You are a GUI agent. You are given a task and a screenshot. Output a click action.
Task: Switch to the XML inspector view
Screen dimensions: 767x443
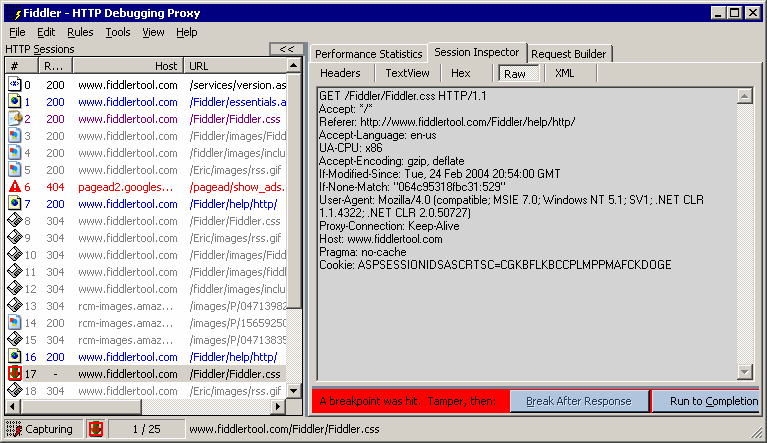click(x=564, y=73)
